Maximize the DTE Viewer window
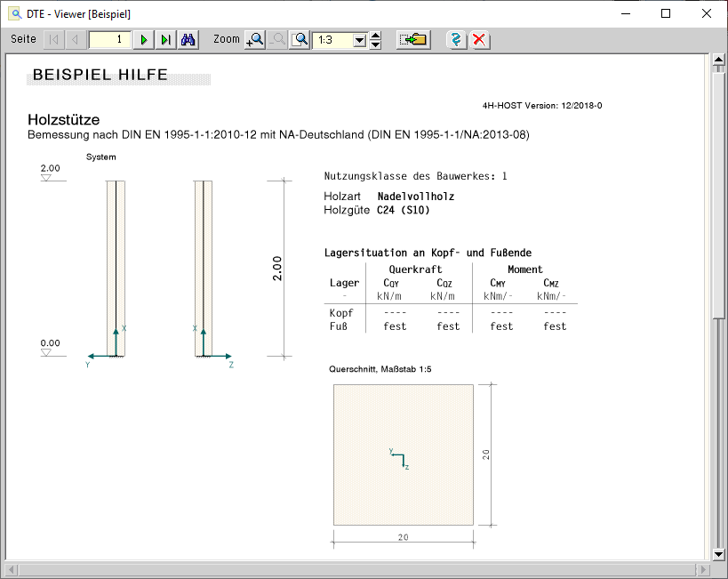Viewport: 728px width, 579px height. click(666, 13)
